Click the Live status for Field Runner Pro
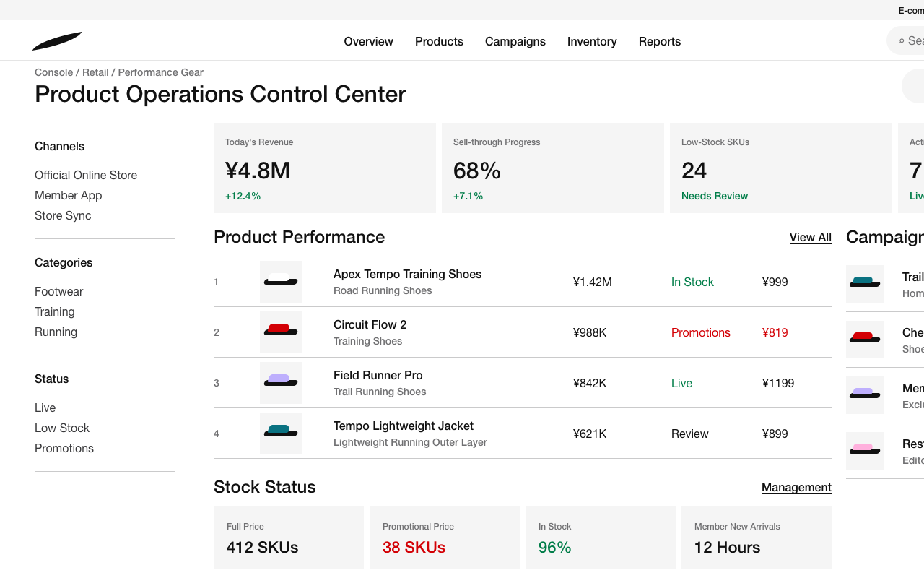This screenshot has height=578, width=924. coord(681,383)
